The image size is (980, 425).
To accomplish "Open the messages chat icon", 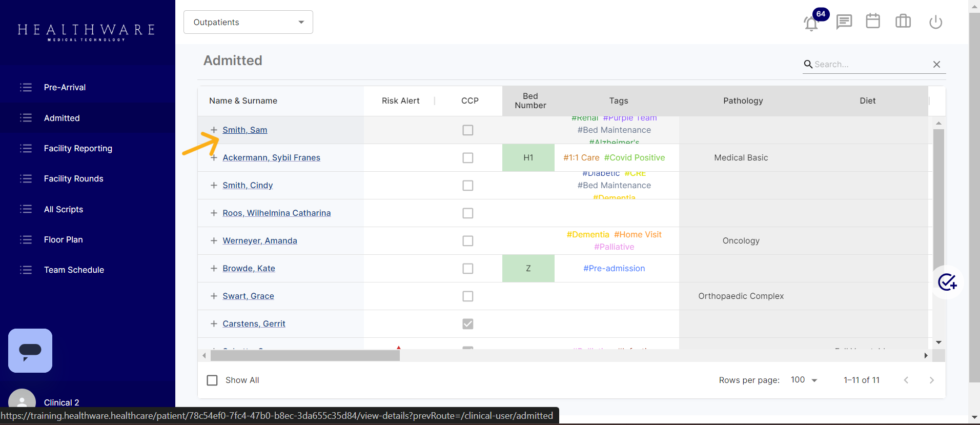I will point(844,22).
